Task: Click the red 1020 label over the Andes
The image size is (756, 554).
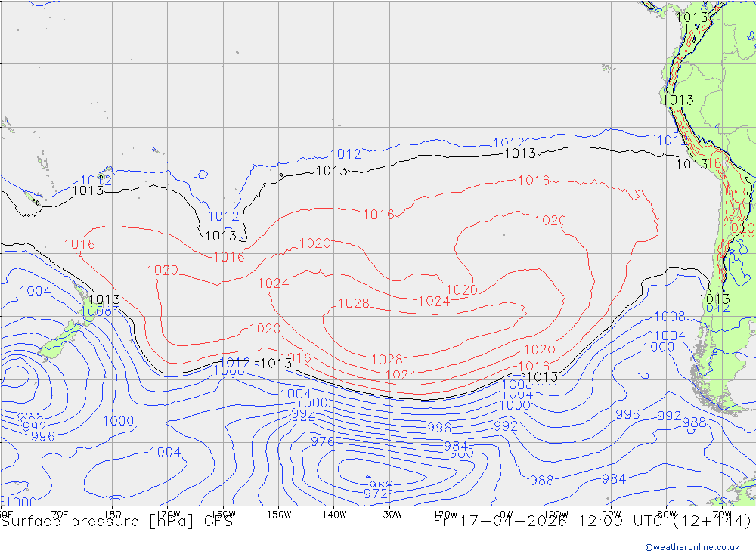Action: [x=739, y=228]
